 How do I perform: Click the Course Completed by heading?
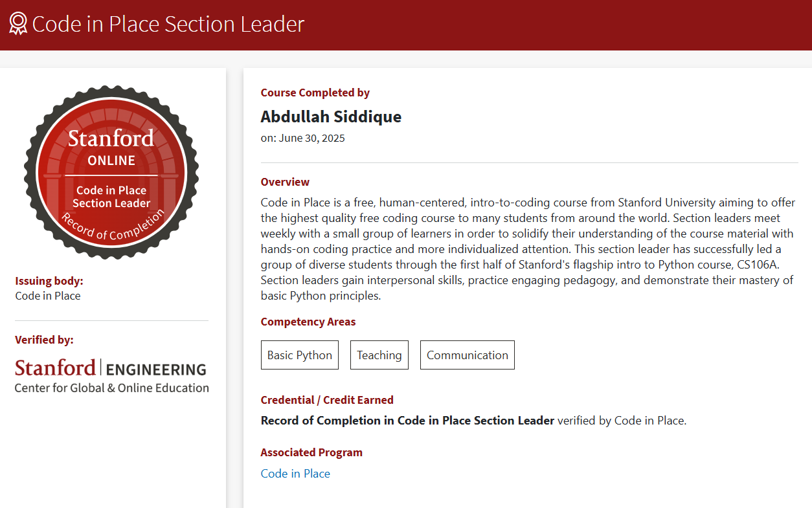pos(315,93)
